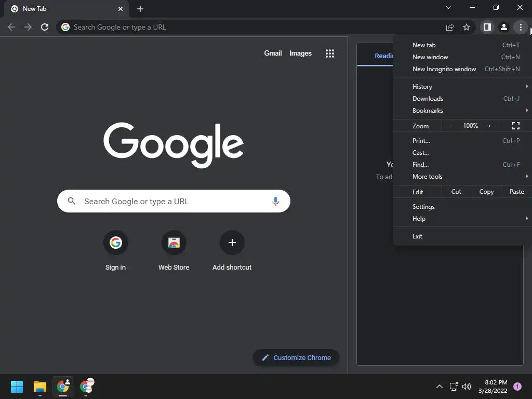
Task: Open the Google apps grid icon
Action: tap(330, 54)
